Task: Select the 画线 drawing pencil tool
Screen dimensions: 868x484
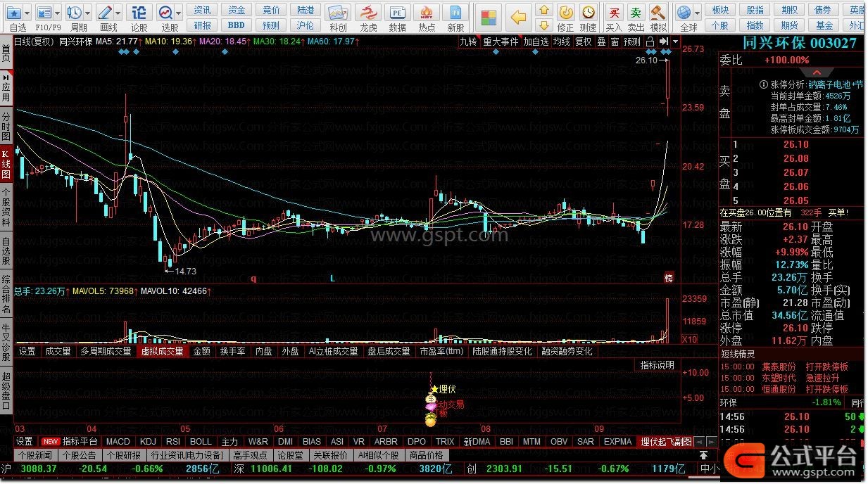Action: [x=105, y=13]
